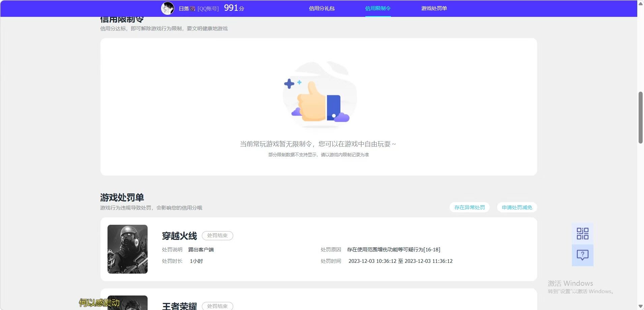The height and width of the screenshot is (310, 644).
Task: Switch to 信用限制令 tab
Action: coord(378,8)
